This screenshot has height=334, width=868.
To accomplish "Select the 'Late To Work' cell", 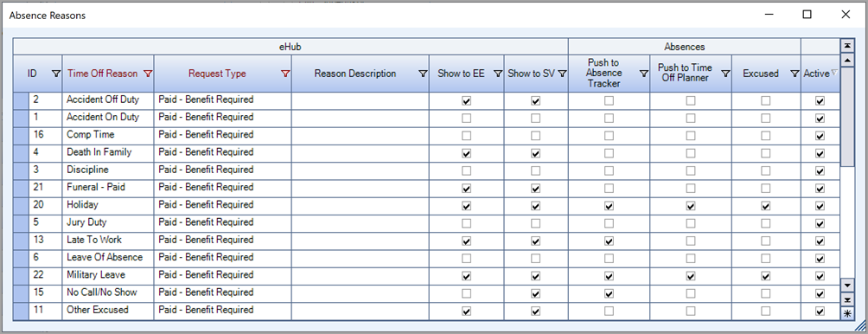I will click(108, 241).
